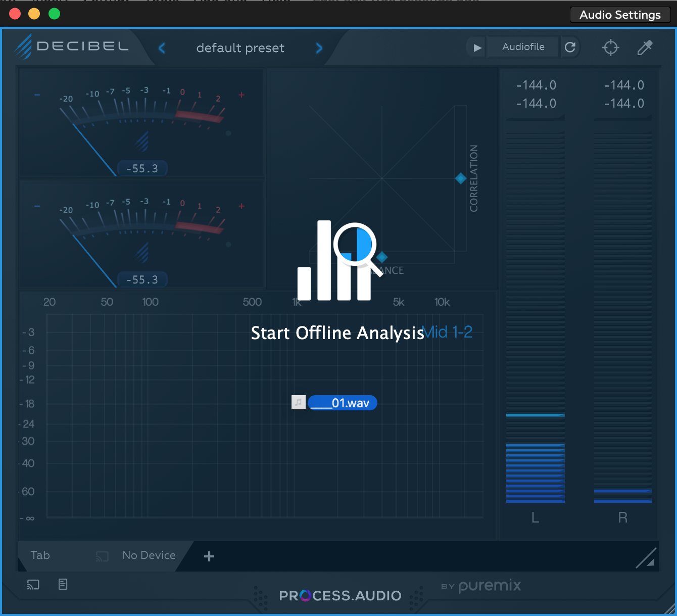Click the play button beside Audiofile

pyautogui.click(x=477, y=48)
